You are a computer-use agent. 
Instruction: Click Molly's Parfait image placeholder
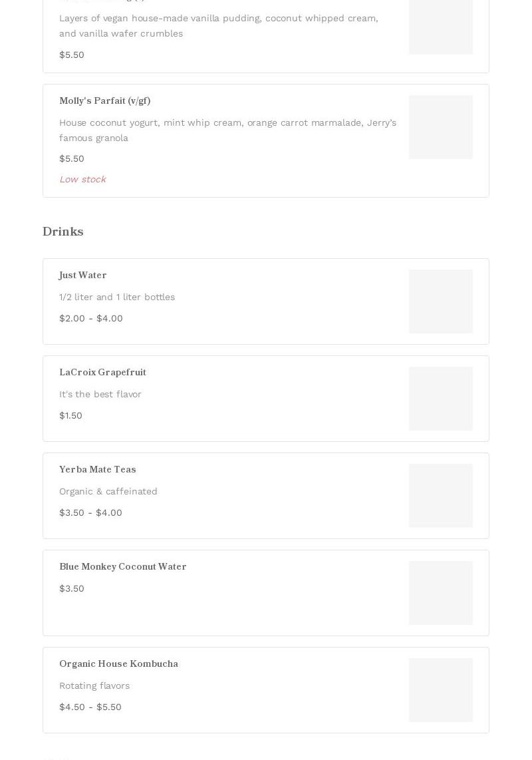440,127
